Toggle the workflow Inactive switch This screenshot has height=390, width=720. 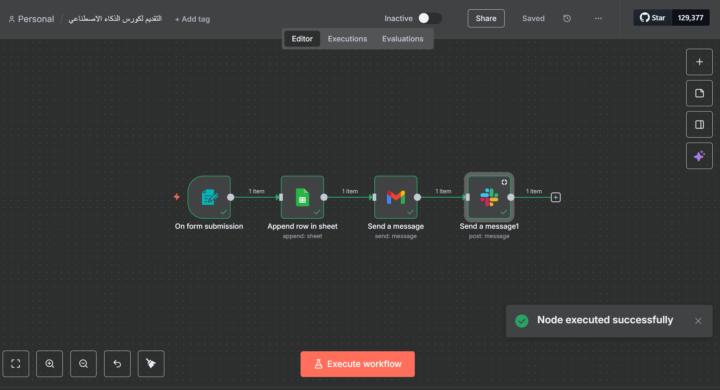click(x=430, y=18)
